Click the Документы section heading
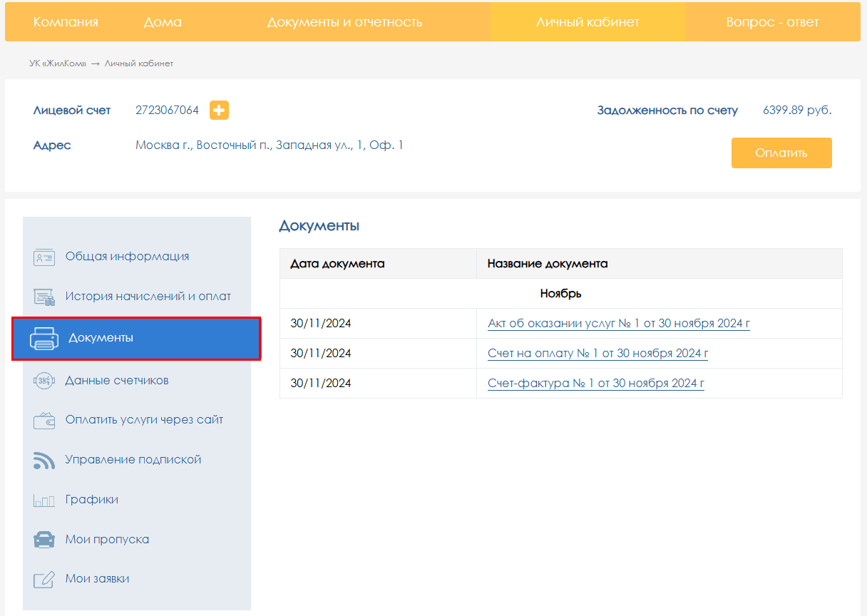 [319, 226]
